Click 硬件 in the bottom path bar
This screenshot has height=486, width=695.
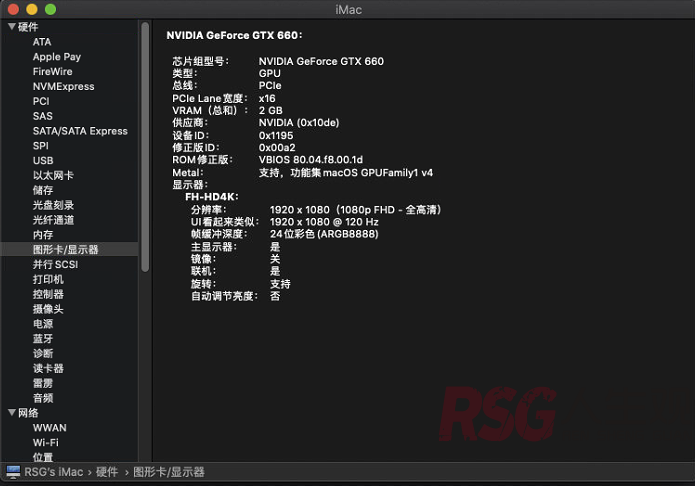pyautogui.click(x=107, y=472)
